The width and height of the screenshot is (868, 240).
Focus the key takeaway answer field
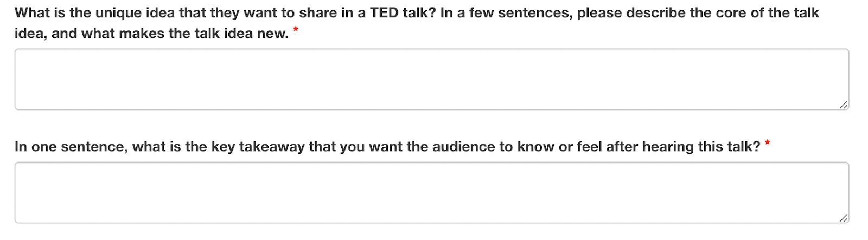coord(431,192)
